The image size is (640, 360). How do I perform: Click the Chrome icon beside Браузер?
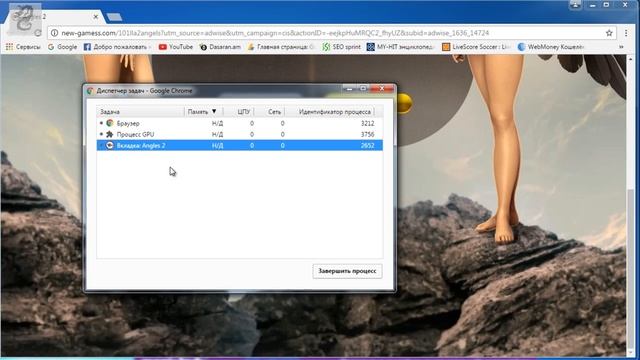[109, 123]
